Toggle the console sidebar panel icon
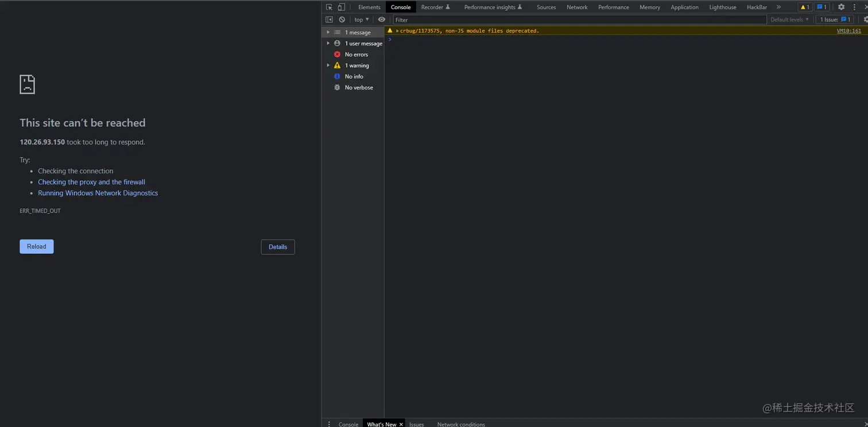The width and height of the screenshot is (868, 427). 329,20
